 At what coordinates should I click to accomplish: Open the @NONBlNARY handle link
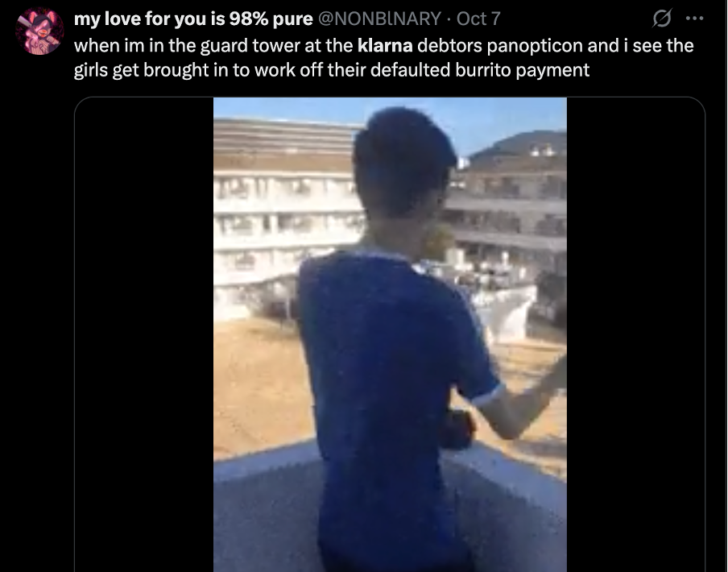(x=378, y=19)
